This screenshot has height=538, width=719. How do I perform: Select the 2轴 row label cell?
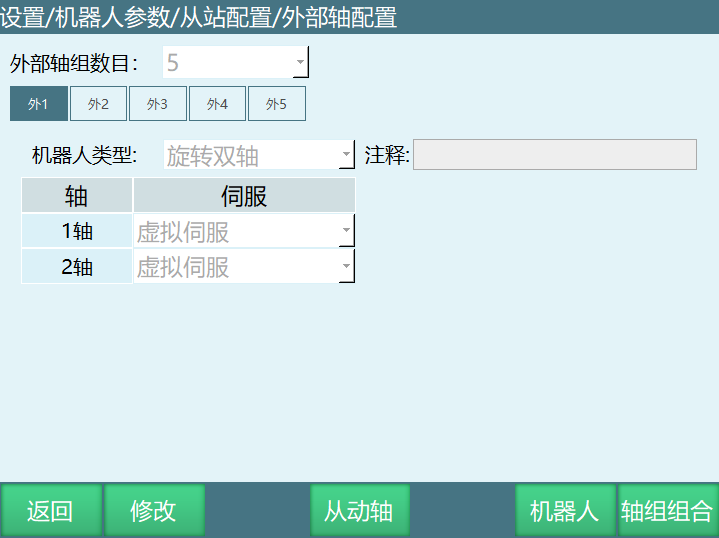(77, 267)
